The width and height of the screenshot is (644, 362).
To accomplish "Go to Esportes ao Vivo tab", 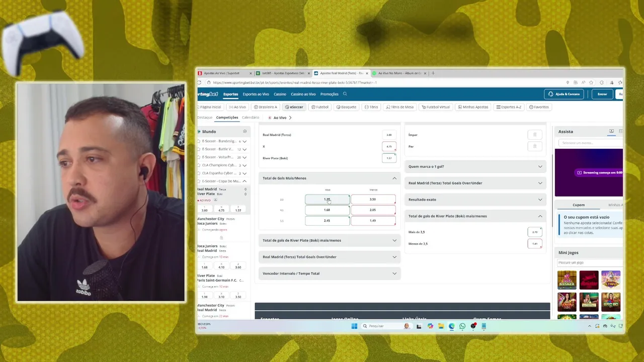I will click(x=256, y=94).
